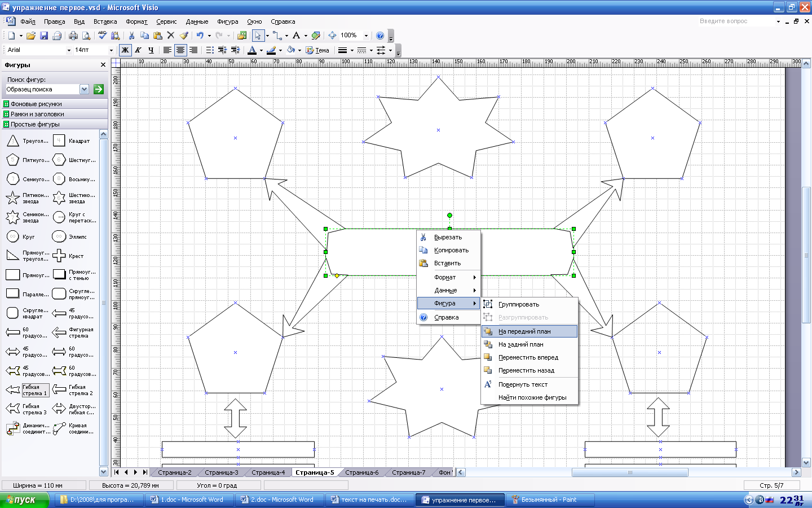Toggle italic formatting (К)

pos(138,50)
